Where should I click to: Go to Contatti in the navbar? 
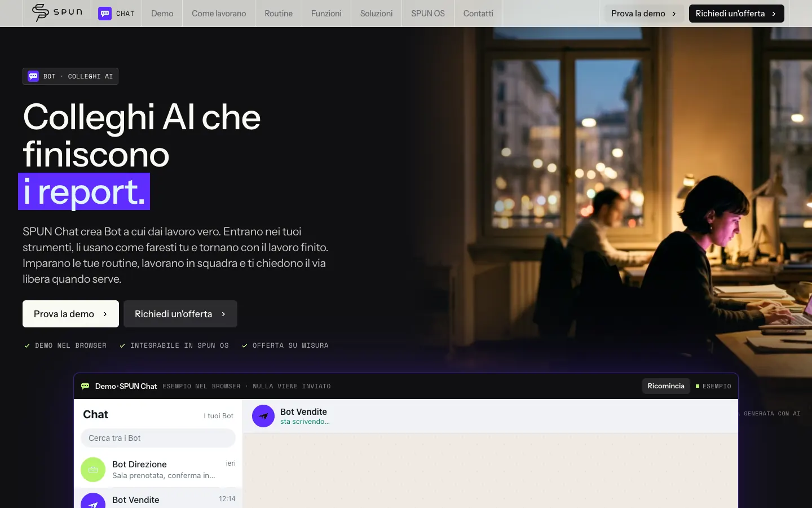point(478,14)
